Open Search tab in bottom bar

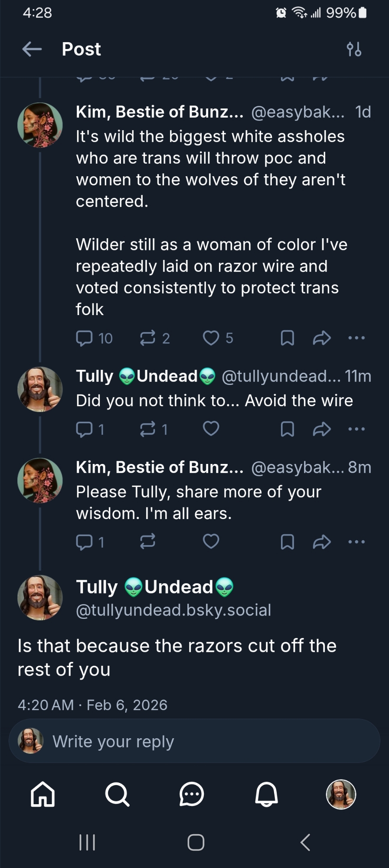117,795
